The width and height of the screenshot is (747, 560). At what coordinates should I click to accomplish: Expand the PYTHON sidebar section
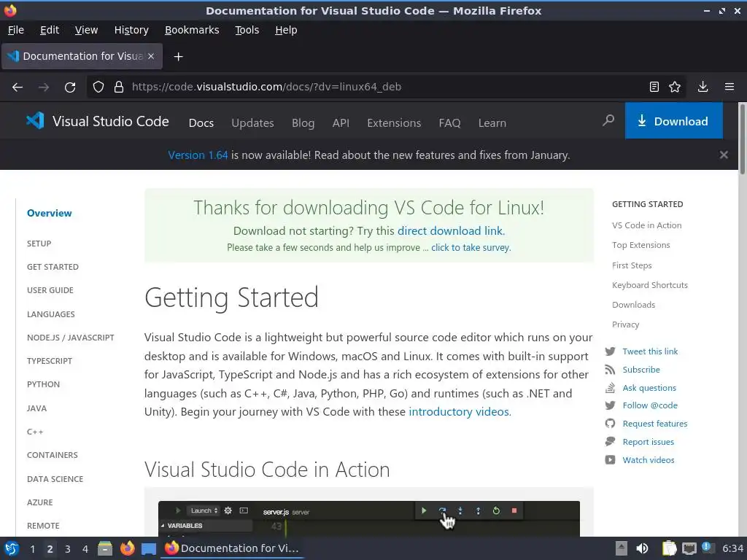(x=43, y=384)
